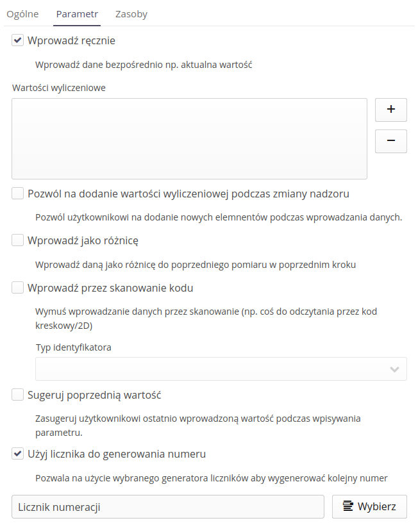Uncheck Użyj licznika do generowania numeru
The image size is (418, 532).
(18, 454)
